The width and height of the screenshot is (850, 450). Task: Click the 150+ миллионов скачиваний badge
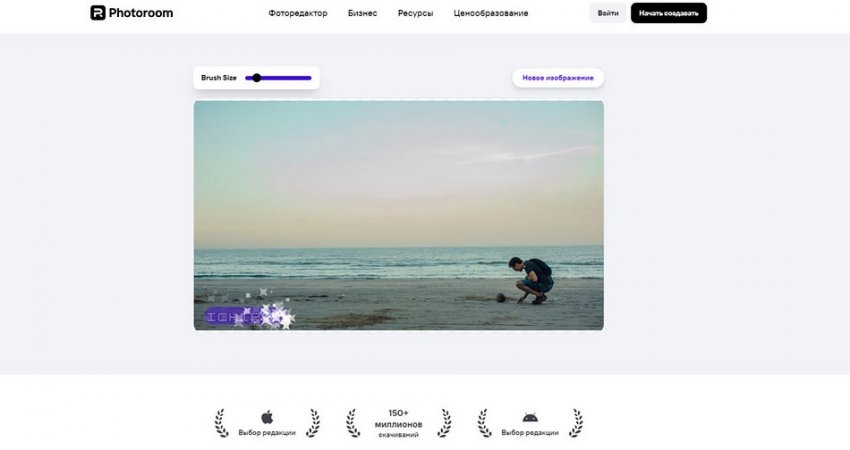pyautogui.click(x=398, y=423)
